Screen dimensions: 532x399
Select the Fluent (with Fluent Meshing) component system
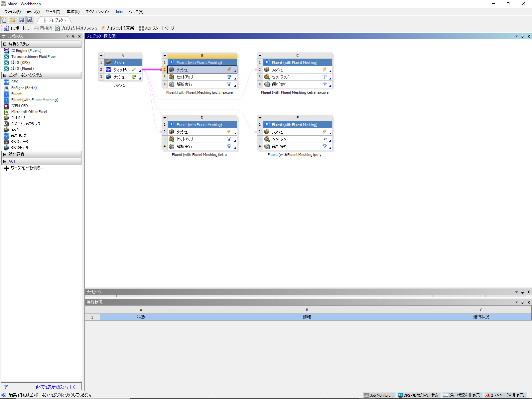click(x=34, y=100)
